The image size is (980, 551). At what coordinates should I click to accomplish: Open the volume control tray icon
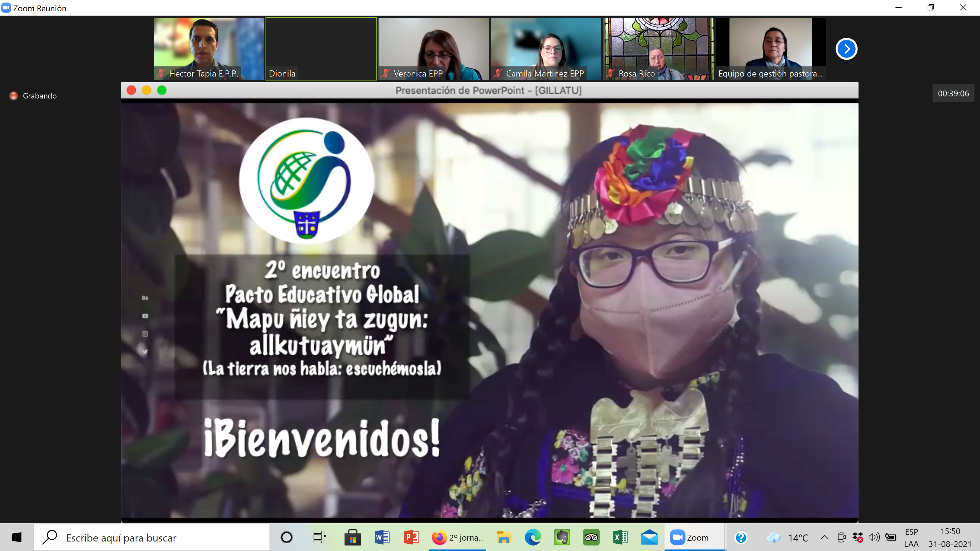pos(874,537)
